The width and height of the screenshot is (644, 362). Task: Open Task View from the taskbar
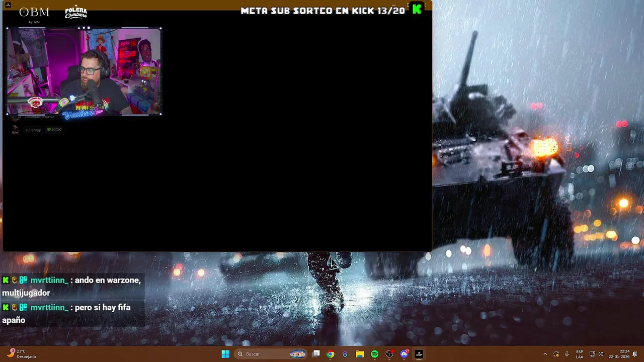(x=316, y=354)
